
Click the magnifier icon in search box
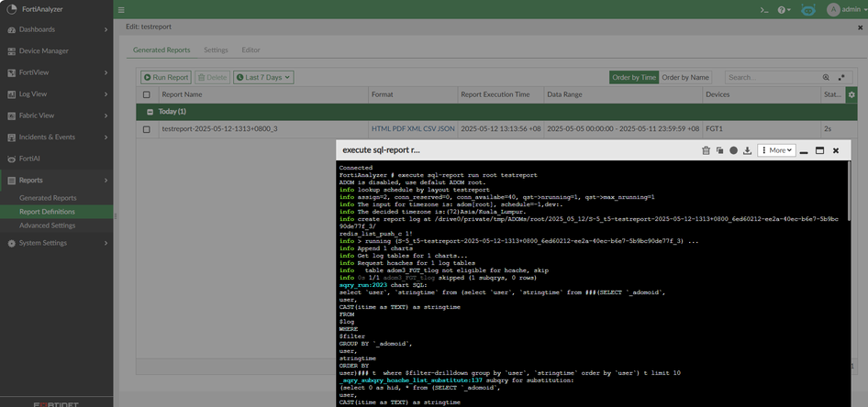[826, 78]
